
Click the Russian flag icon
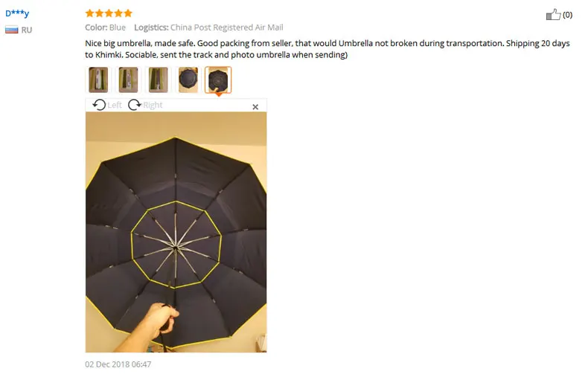(12, 30)
